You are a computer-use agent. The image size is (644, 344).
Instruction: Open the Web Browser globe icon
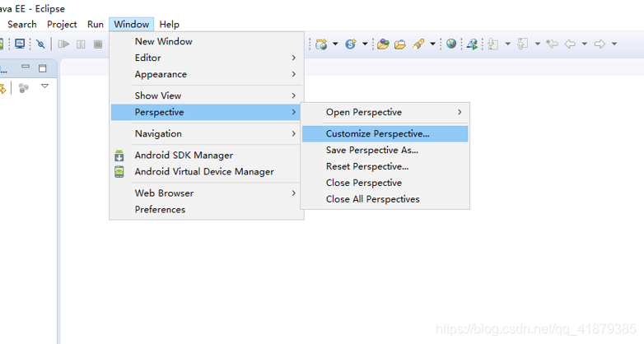pyautogui.click(x=451, y=44)
